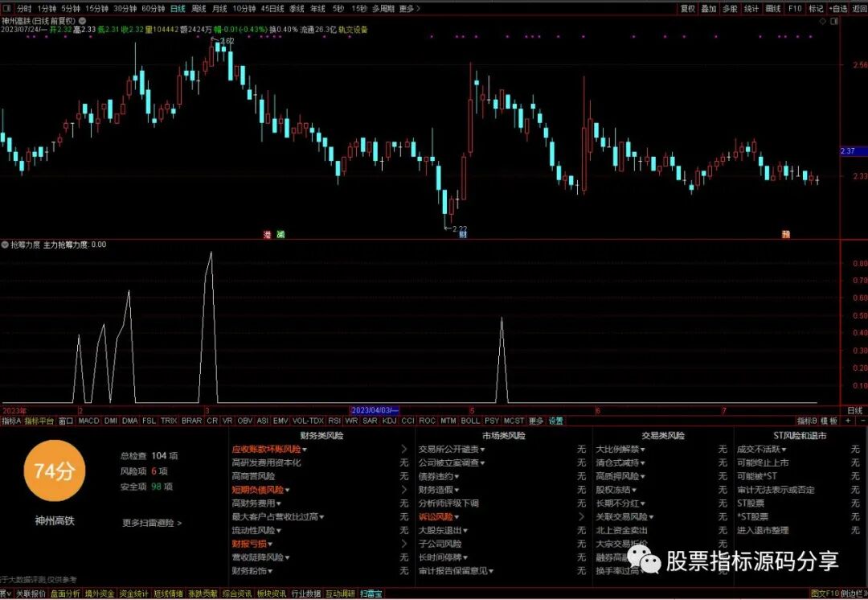This screenshot has width=868, height=600.
Task: Open 扫雷宝 bottom tab
Action: (x=371, y=594)
